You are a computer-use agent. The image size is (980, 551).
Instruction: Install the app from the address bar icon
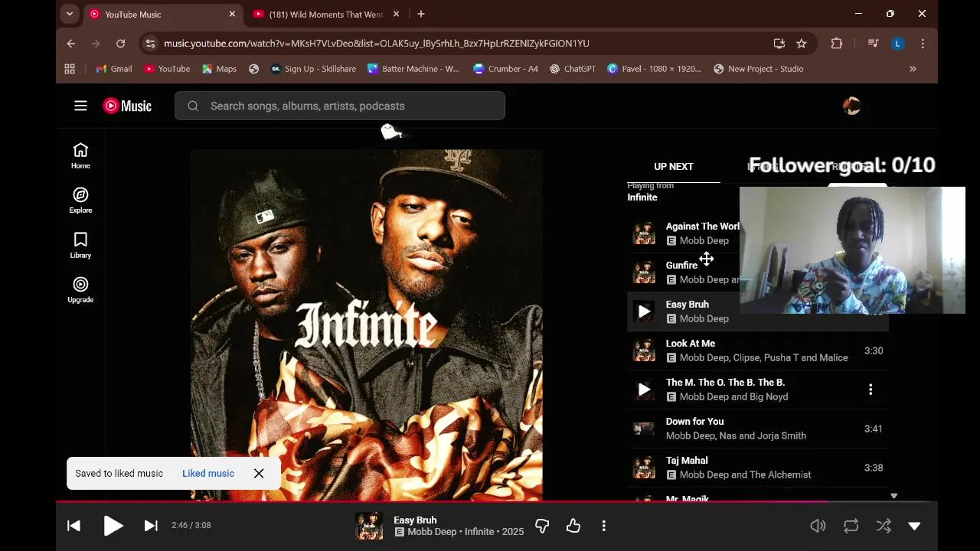(x=779, y=44)
